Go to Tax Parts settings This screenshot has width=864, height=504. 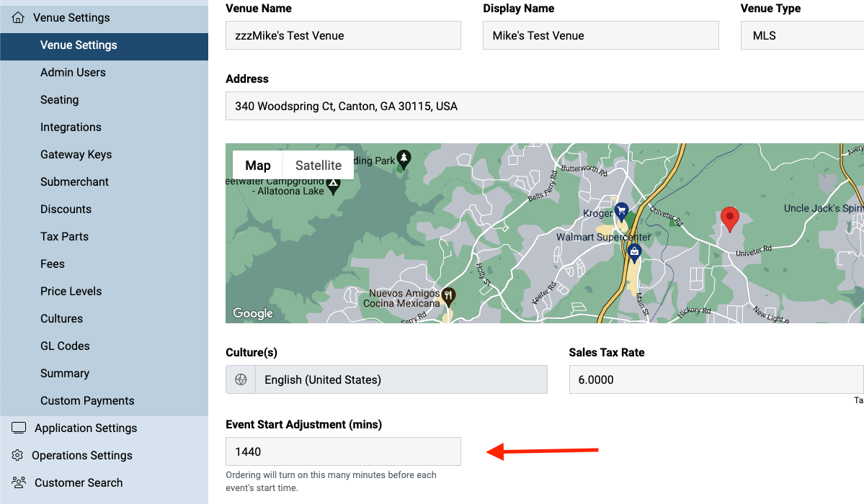tap(64, 236)
